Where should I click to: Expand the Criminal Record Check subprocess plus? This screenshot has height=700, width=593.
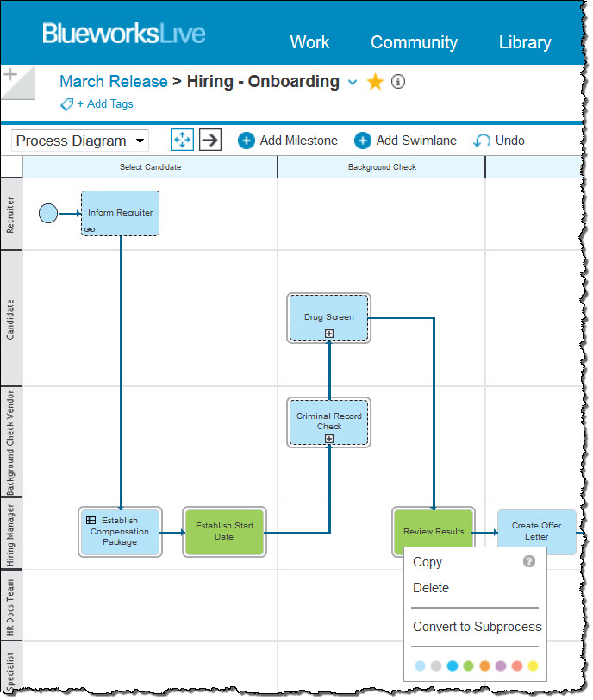coord(329,439)
